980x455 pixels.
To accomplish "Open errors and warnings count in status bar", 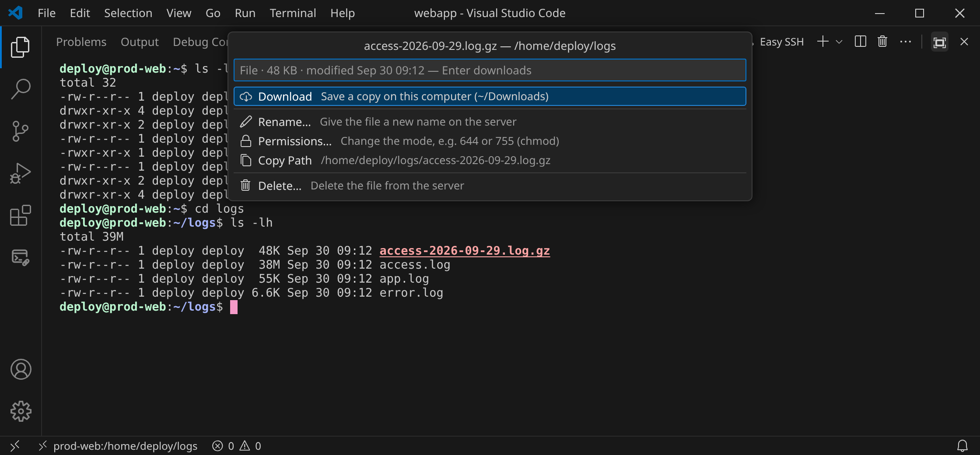I will [237, 446].
